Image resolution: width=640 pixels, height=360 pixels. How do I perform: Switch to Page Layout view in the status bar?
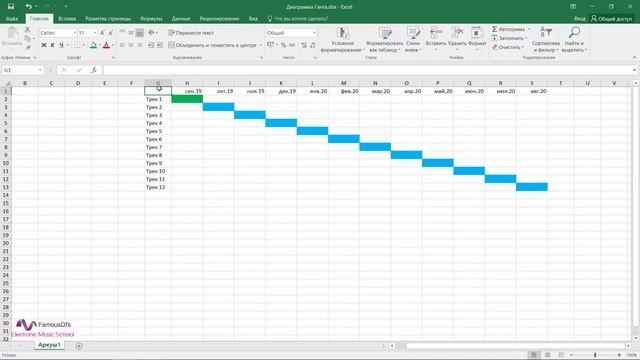click(548, 355)
